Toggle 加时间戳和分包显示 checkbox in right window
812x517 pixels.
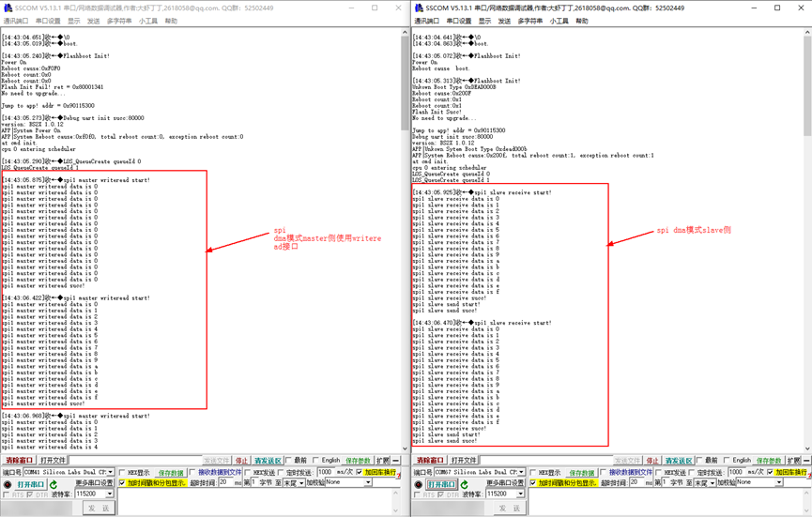[535, 483]
